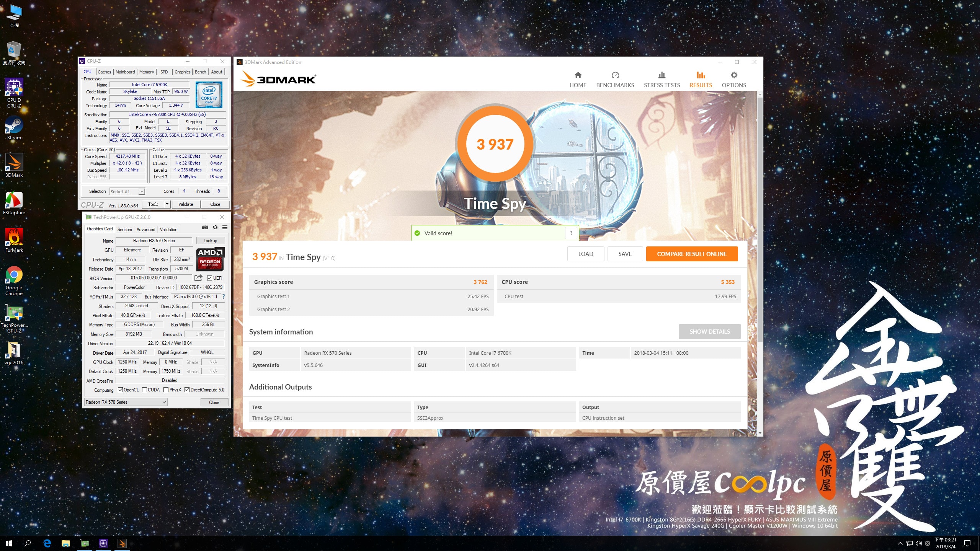Click the Validate button in CPU-Z
This screenshot has width=980, height=551.
pyautogui.click(x=186, y=204)
